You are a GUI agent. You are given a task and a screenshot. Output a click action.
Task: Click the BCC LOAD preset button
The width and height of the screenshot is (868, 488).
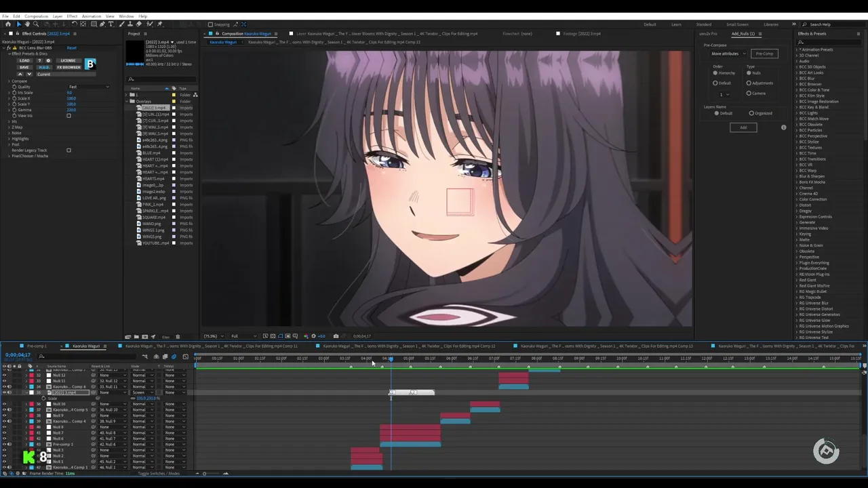(24, 60)
